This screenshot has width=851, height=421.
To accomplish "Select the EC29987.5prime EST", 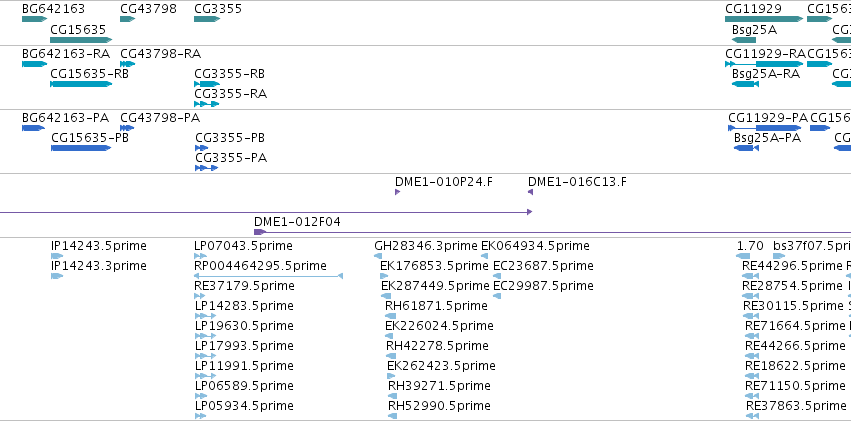I will tap(497, 296).
